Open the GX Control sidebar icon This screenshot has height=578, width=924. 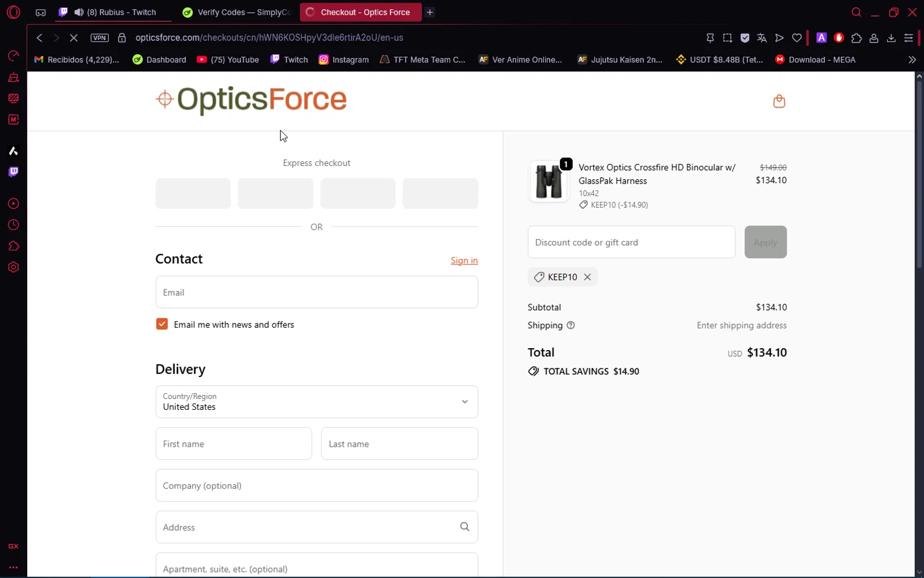(13, 56)
